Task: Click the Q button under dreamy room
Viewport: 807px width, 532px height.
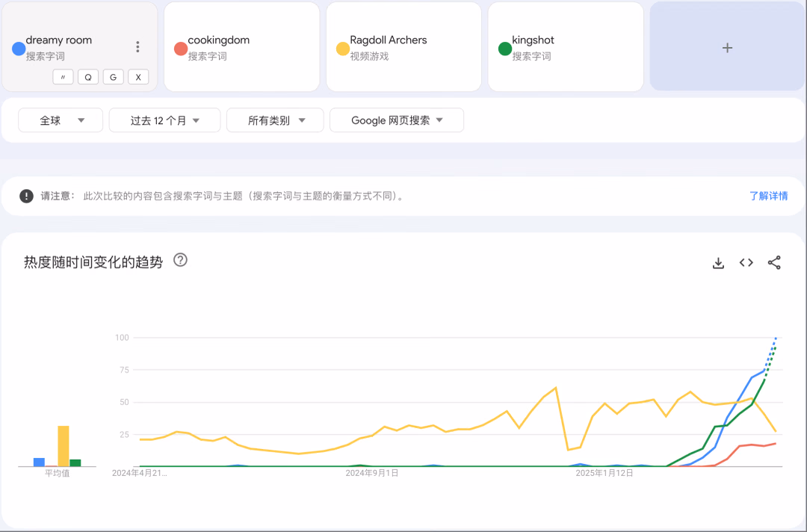Action: (x=88, y=77)
